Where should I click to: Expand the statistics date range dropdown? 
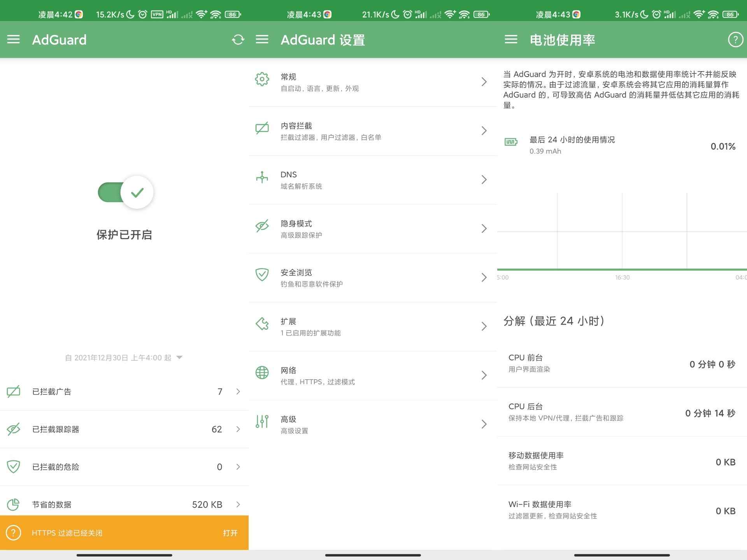pyautogui.click(x=179, y=357)
